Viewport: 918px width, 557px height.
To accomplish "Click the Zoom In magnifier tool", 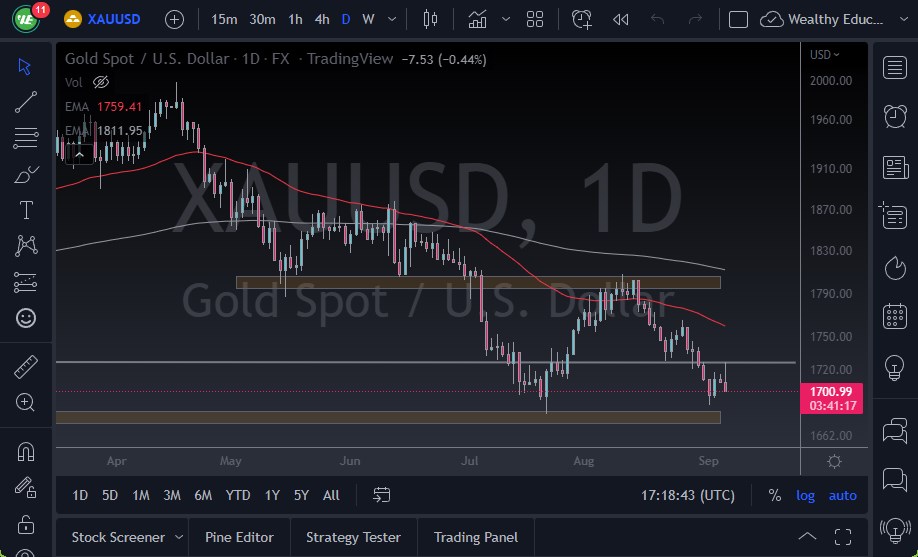I will tap(26, 402).
